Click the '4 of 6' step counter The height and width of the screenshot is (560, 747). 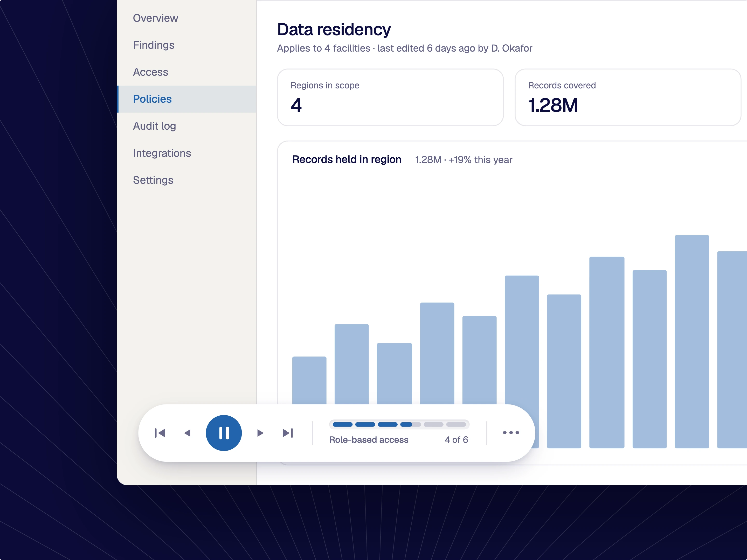[x=456, y=439]
